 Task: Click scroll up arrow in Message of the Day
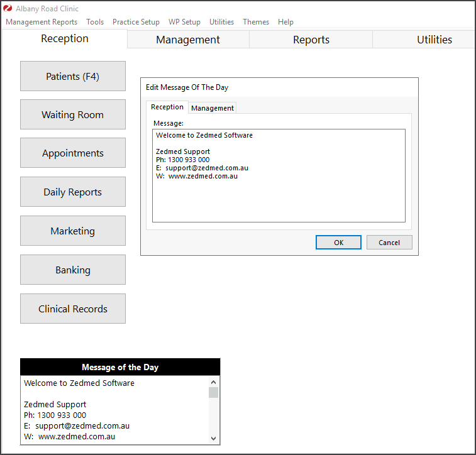coord(213,382)
